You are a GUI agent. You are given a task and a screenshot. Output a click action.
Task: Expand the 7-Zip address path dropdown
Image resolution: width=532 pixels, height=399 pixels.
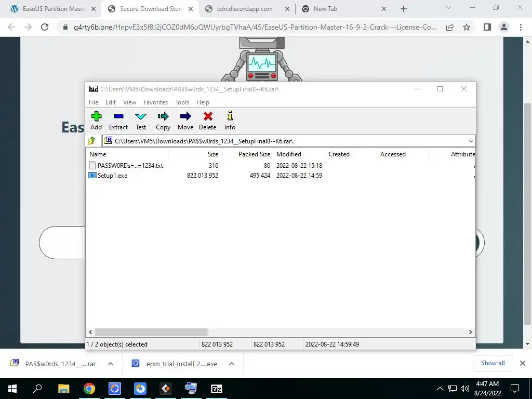click(471, 141)
